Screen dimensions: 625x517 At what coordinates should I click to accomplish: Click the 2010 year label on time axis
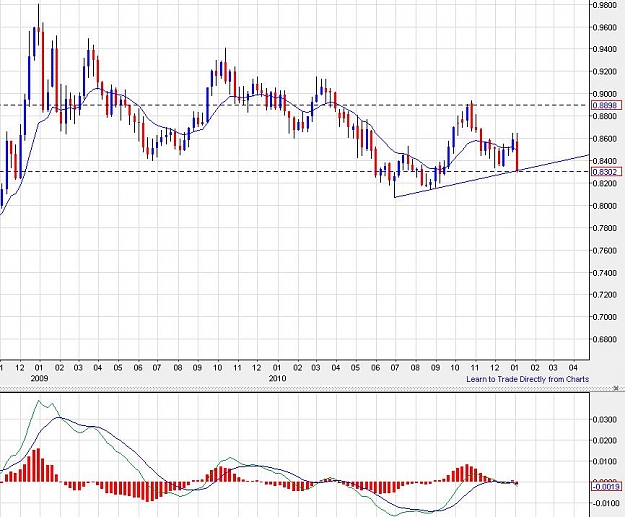point(277,378)
